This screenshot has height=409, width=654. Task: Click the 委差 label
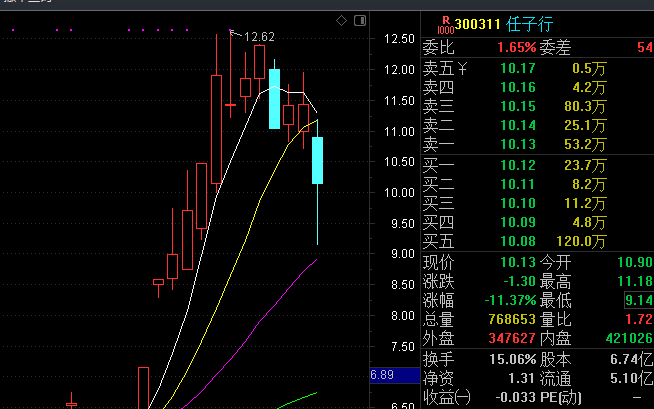pos(555,48)
